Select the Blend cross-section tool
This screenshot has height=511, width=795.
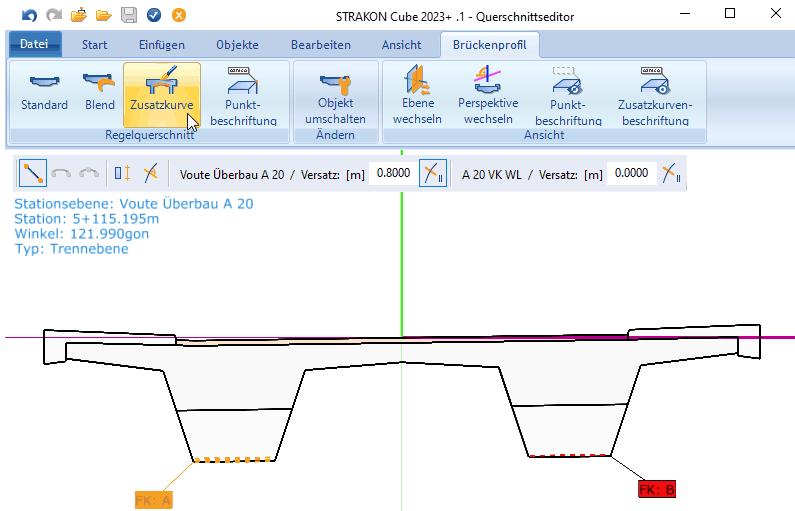coord(99,94)
